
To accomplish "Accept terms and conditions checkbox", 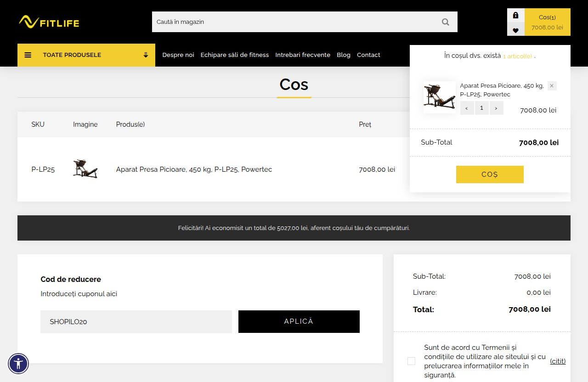I will [411, 361].
